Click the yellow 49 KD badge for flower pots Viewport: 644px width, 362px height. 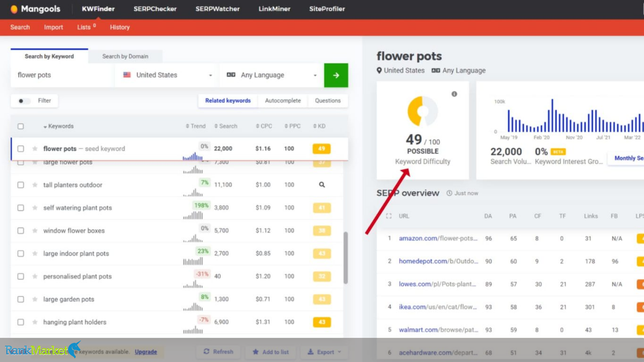321,149
